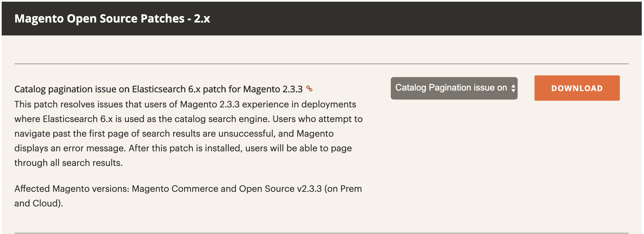Click the paragraph starting This patch resolves issues
This screenshot has height=234, width=644.
tap(188, 134)
